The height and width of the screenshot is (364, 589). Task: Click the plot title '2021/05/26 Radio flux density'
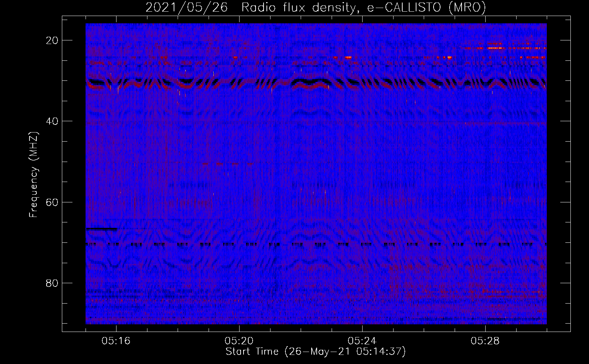click(x=316, y=7)
